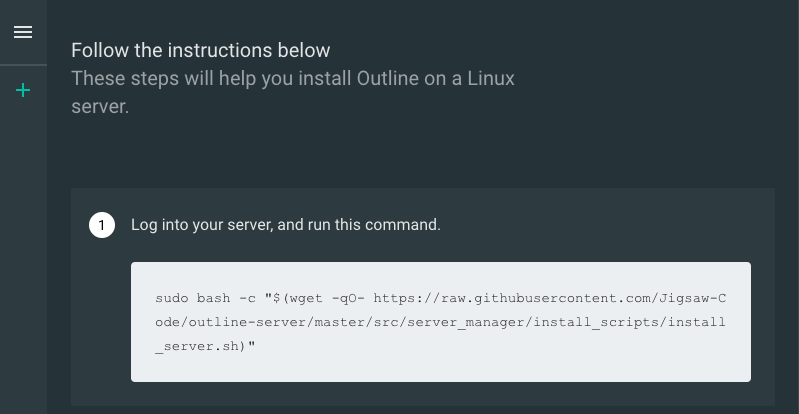Click the word "sudo" in the command
799x414 pixels.
pos(170,299)
